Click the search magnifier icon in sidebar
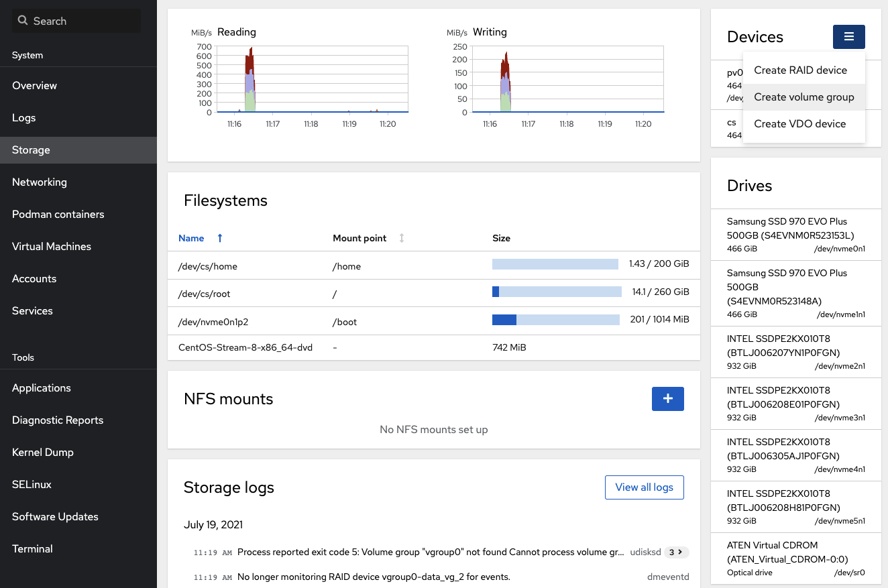This screenshot has width=888, height=588. [23, 21]
